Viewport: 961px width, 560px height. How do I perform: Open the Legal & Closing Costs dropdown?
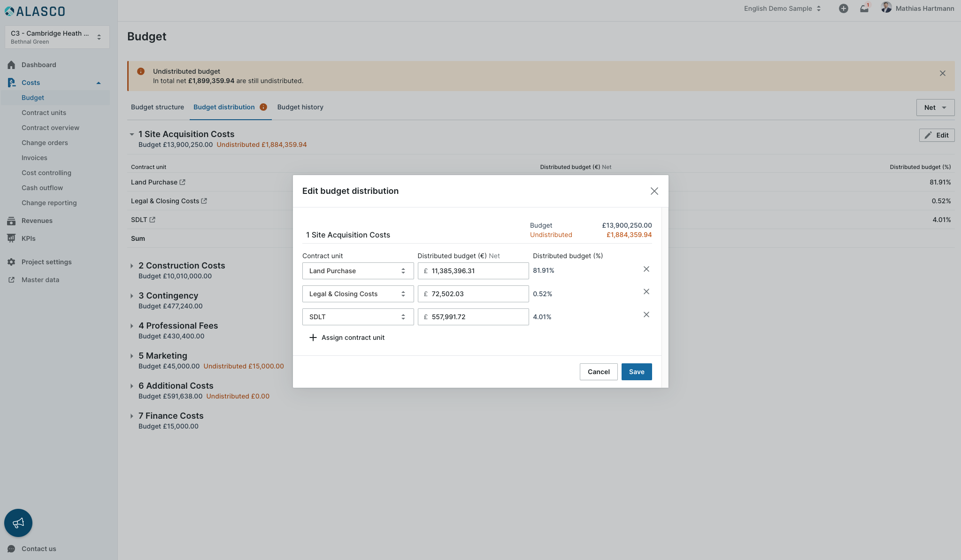[x=358, y=294]
